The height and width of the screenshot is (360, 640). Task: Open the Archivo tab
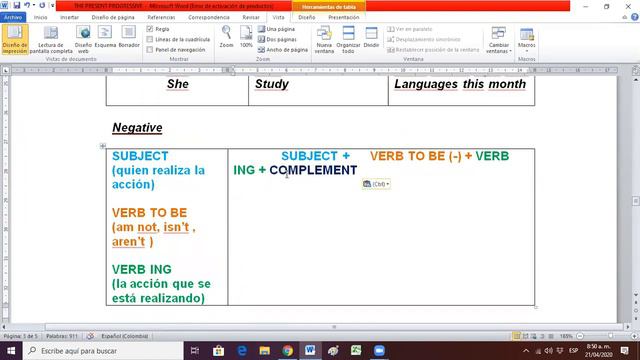tap(13, 17)
